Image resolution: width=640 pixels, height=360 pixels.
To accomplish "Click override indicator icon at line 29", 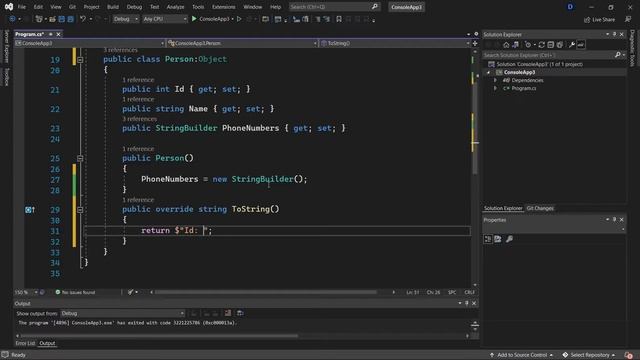I will click(x=30, y=210).
